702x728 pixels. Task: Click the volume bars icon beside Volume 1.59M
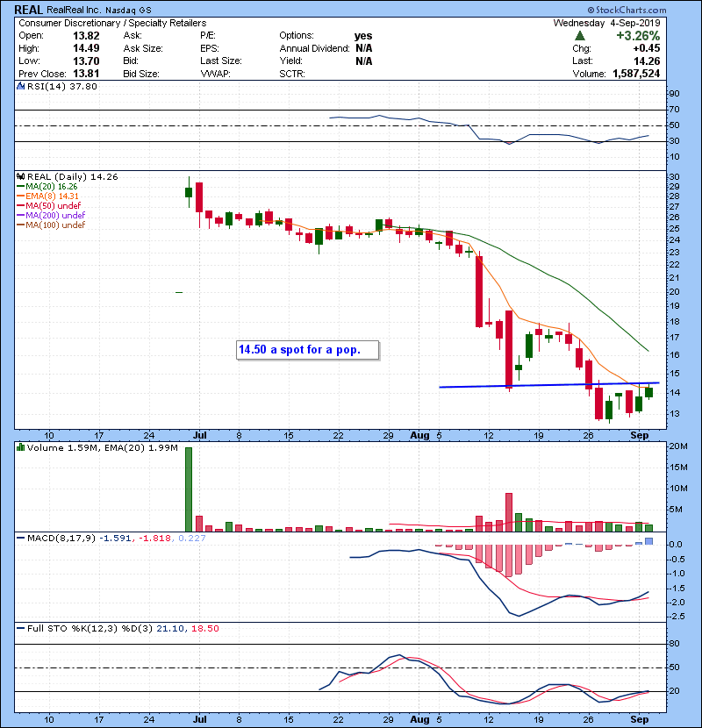pyautogui.click(x=20, y=447)
